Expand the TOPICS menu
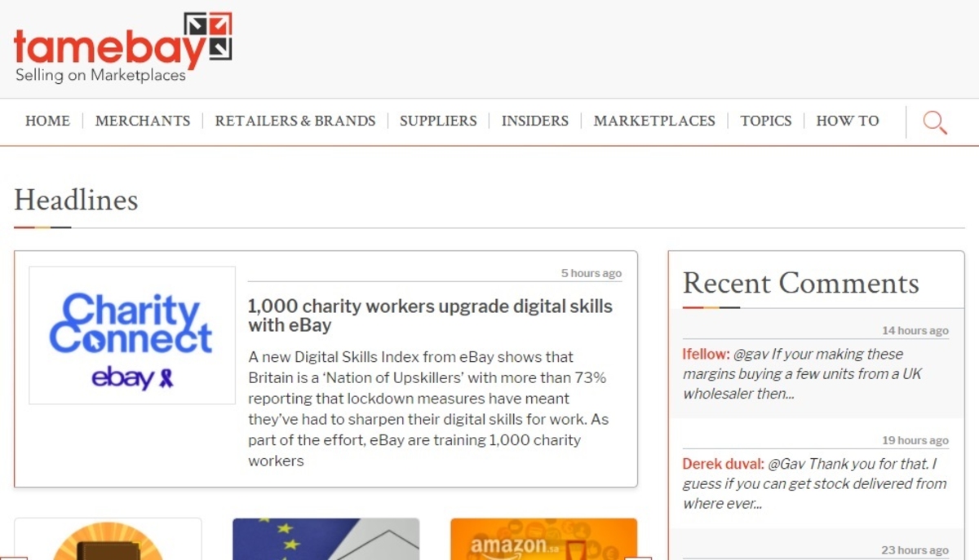 766,121
